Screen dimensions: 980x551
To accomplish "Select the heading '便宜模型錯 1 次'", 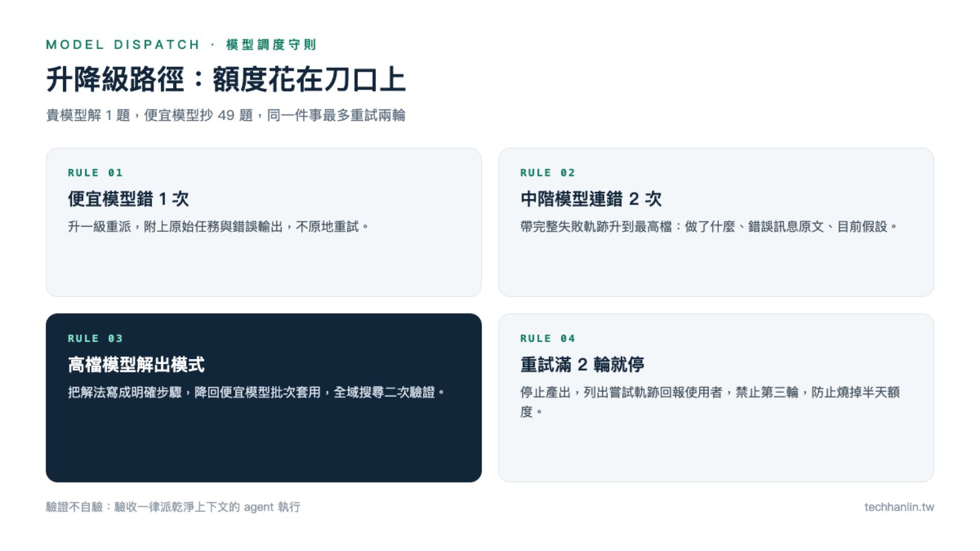I will [128, 199].
